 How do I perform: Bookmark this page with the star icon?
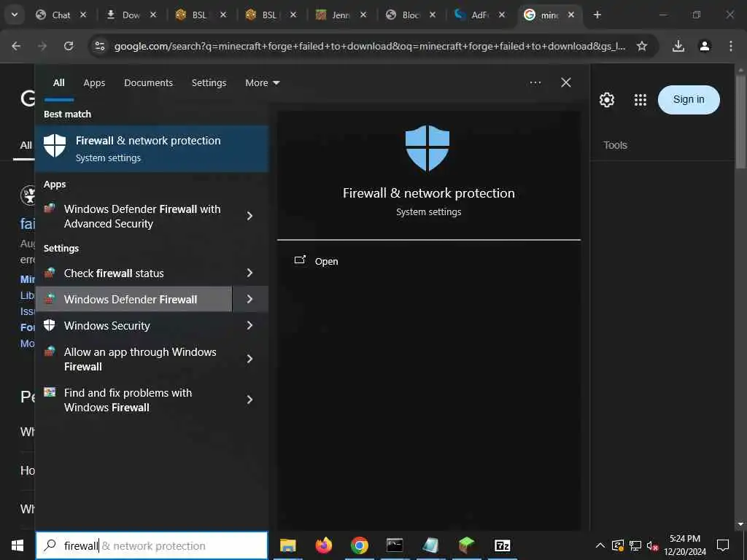(642, 46)
